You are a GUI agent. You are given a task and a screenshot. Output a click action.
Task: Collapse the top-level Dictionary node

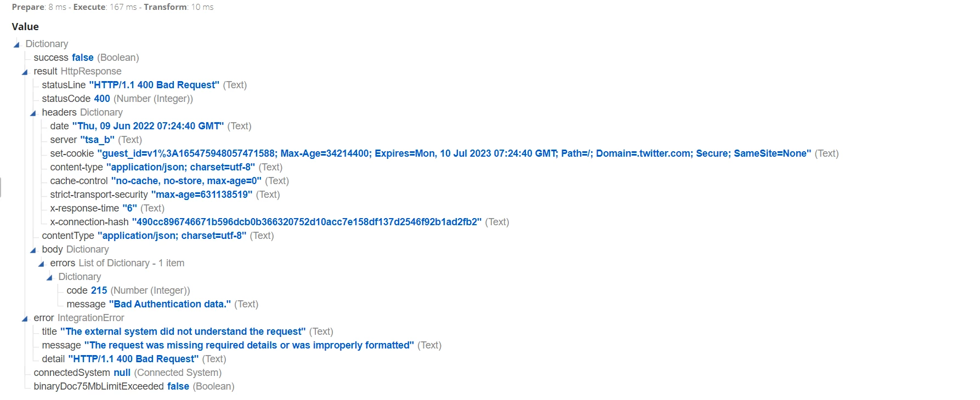click(16, 44)
